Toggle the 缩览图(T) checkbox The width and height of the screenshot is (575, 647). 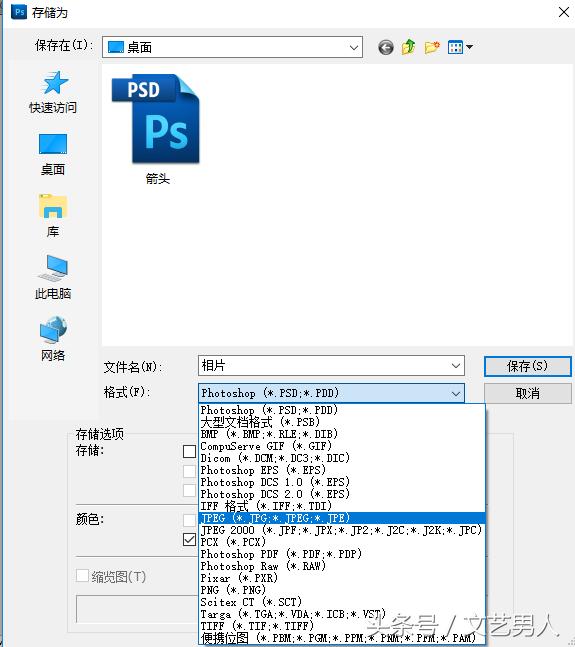[82, 576]
